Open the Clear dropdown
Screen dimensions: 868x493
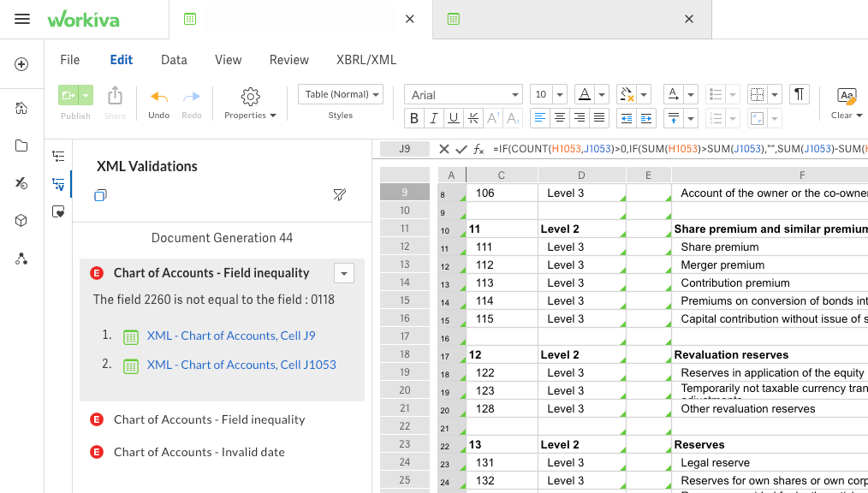pyautogui.click(x=847, y=104)
